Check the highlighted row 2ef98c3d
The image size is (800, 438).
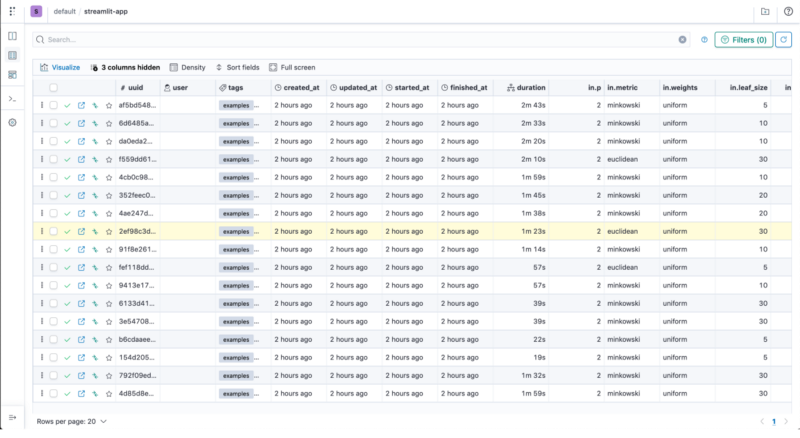[x=53, y=231]
